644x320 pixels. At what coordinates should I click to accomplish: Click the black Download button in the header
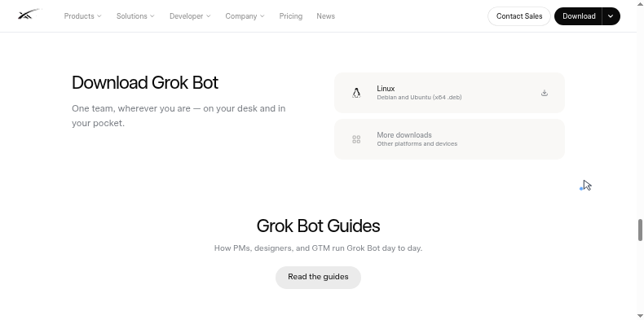[x=579, y=16]
